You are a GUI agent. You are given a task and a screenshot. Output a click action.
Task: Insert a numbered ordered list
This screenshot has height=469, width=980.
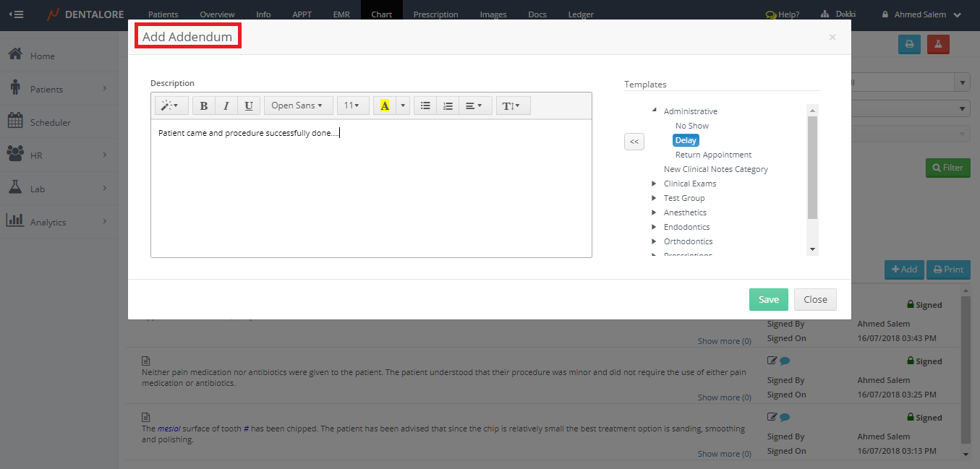pyautogui.click(x=448, y=106)
